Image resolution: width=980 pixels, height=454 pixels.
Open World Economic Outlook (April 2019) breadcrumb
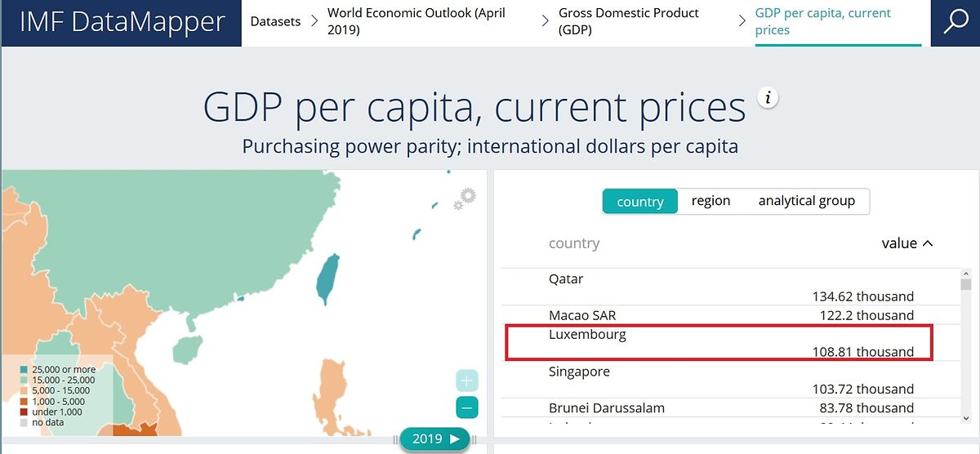(x=416, y=22)
